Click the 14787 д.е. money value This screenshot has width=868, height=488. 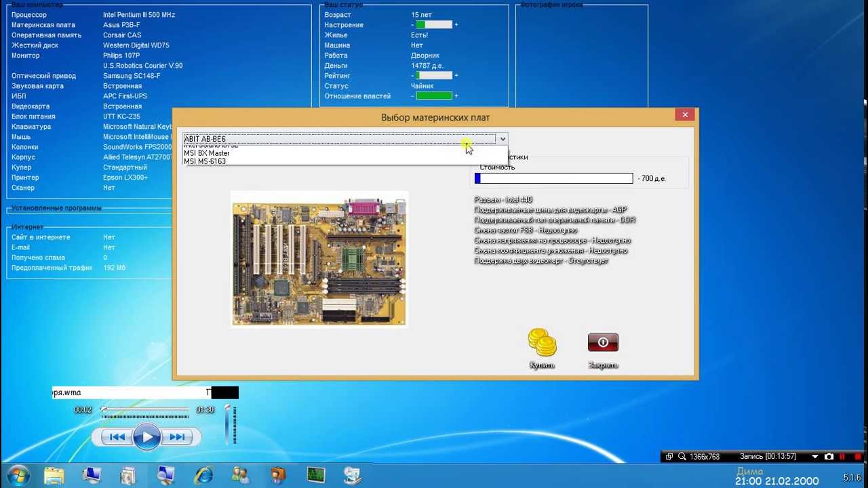click(427, 66)
